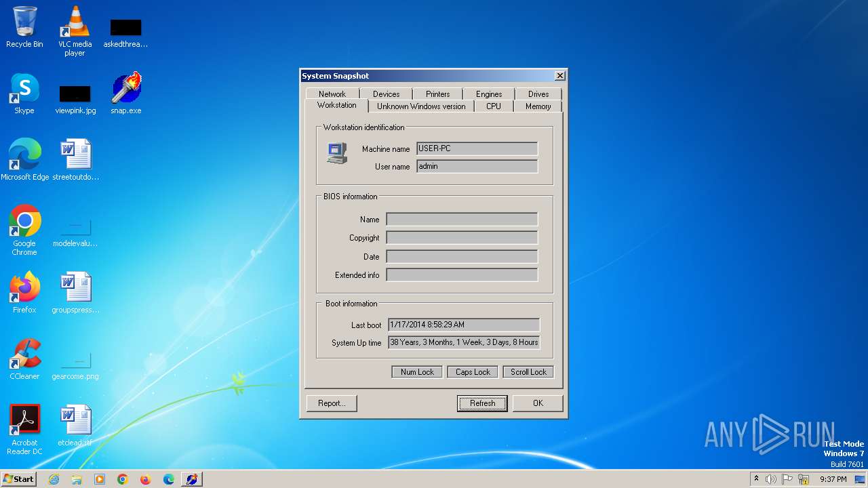Screen dimensions: 868x488
Task: Open the Action Center flag icon
Action: point(787,479)
